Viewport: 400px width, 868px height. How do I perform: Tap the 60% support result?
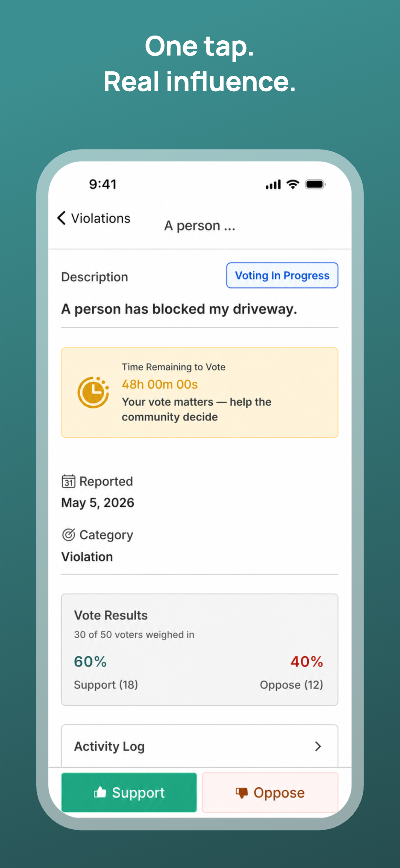pos(90,661)
